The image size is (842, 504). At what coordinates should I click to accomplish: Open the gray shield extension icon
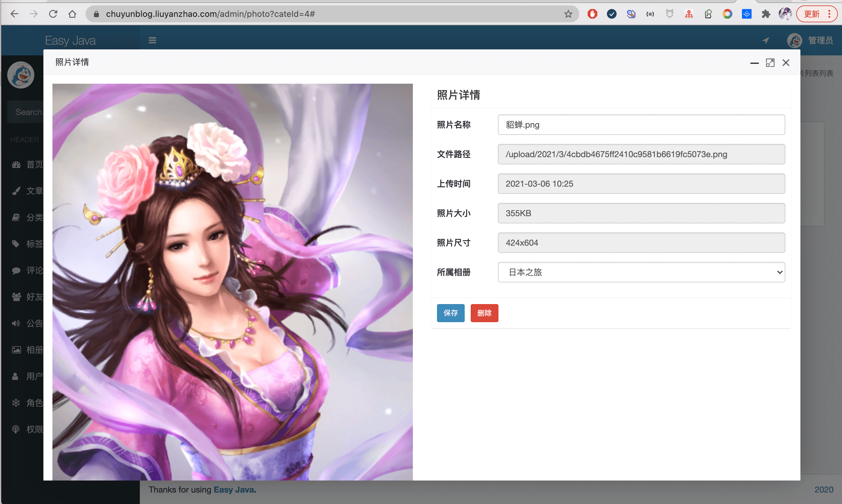669,14
